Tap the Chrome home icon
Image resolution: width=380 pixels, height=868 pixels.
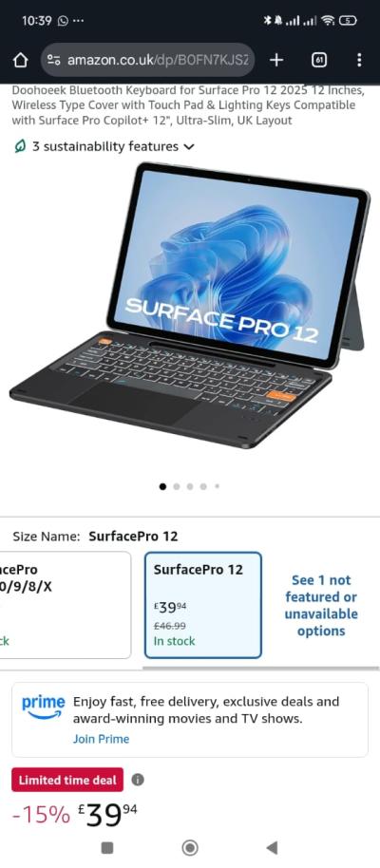pos(20,60)
